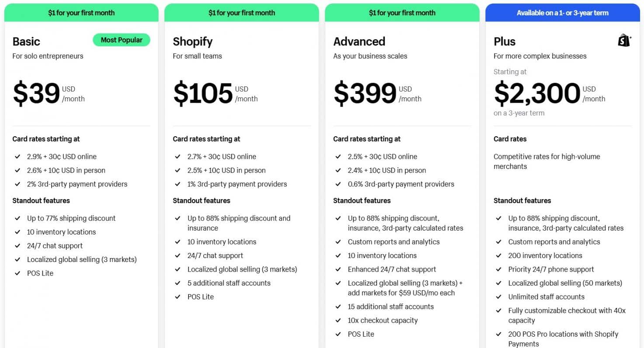Screen dimensions: 644x348
Task: Click checkmark beside 5 additional staff accounts
Action: coord(178,283)
